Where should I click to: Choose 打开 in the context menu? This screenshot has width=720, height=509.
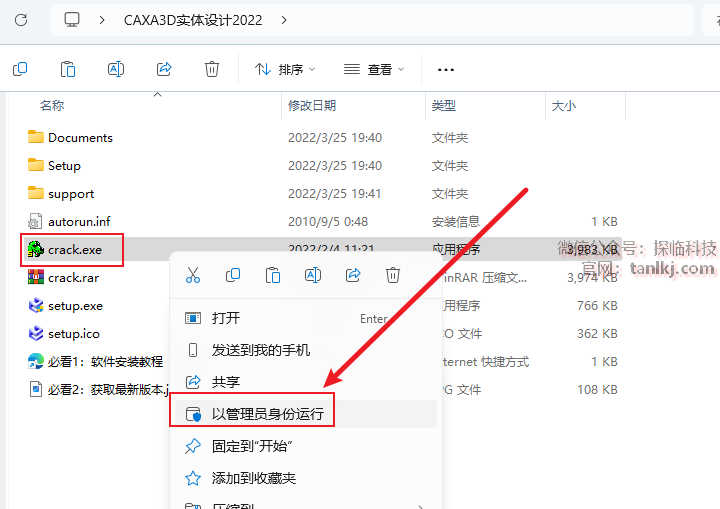pyautogui.click(x=304, y=318)
